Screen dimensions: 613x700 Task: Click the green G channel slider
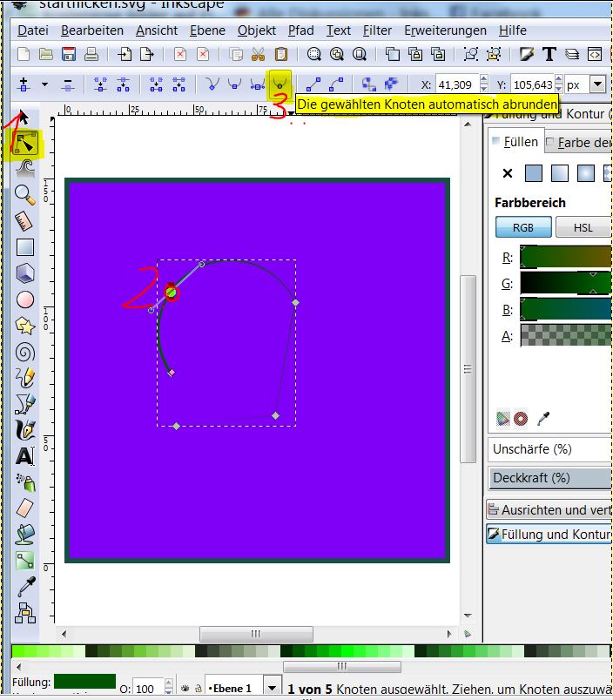pos(565,283)
